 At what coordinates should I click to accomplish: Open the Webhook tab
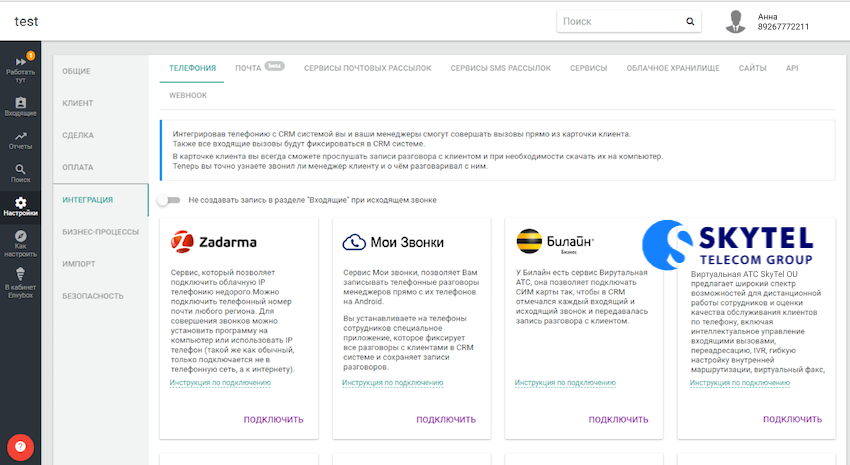pos(188,95)
